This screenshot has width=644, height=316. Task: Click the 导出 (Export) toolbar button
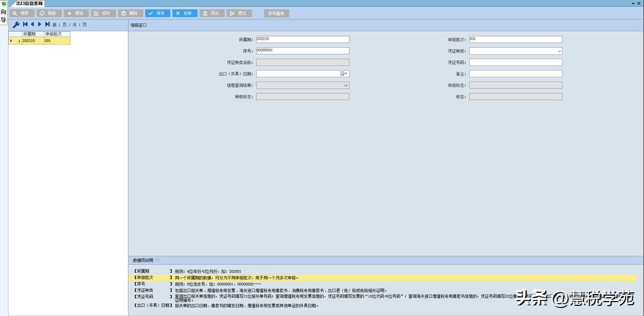coord(212,13)
